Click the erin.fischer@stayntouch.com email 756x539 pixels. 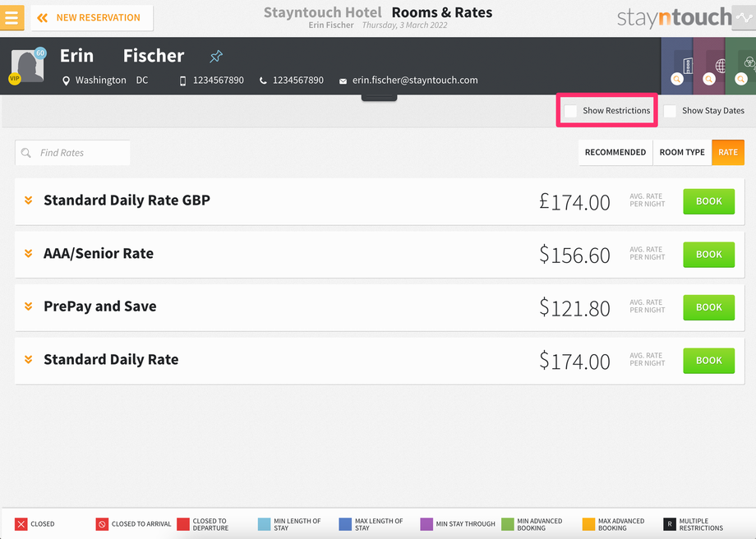point(415,81)
